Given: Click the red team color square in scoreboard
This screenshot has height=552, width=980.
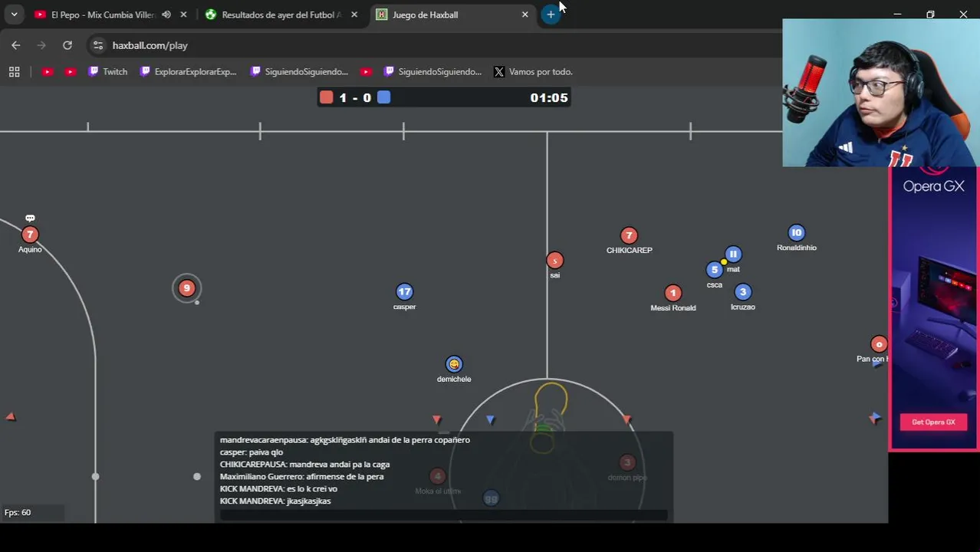Looking at the screenshot, I should tap(326, 97).
